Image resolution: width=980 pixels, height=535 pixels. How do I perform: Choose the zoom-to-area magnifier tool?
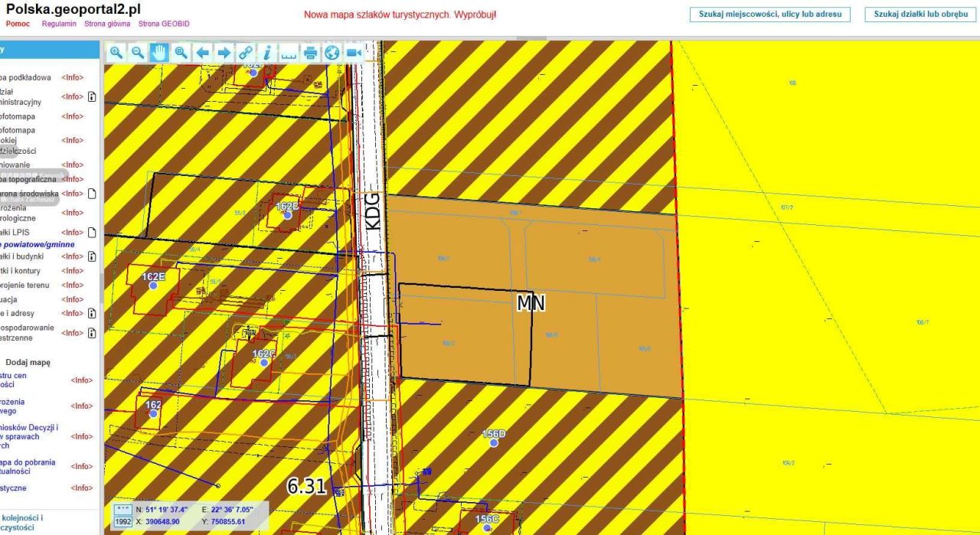181,52
